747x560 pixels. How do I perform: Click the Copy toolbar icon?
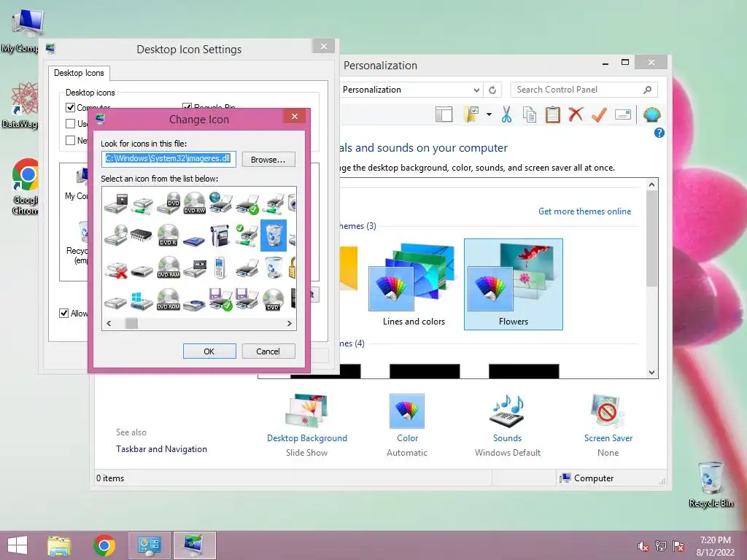[530, 114]
